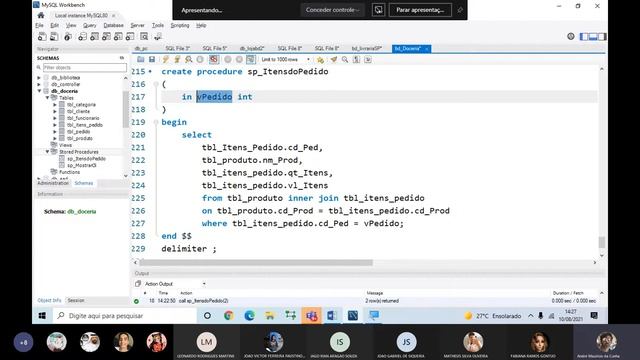Open Google Chrome from the taskbar

(229, 316)
